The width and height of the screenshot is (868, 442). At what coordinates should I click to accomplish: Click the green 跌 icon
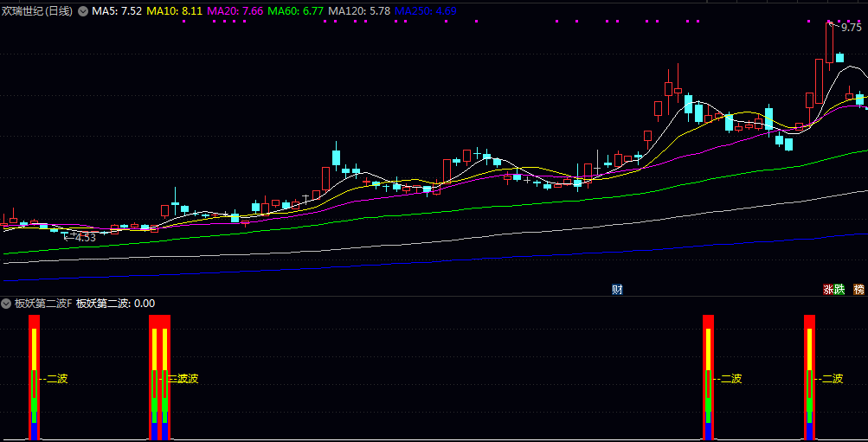(x=839, y=289)
